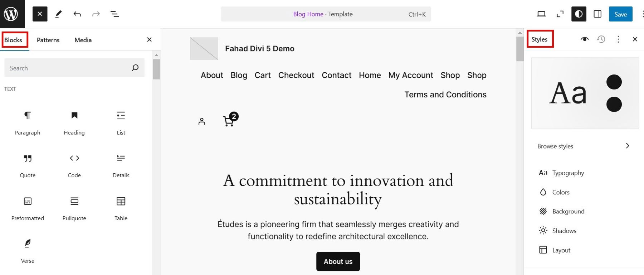This screenshot has width=644, height=275.
Task: Click the blue Save button
Action: pyautogui.click(x=620, y=14)
